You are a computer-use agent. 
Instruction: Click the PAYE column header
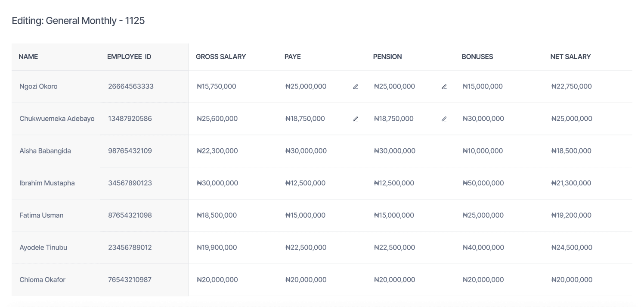[x=293, y=56]
